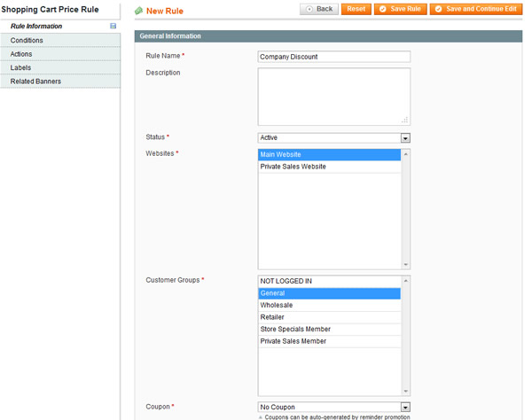Click the Save Rule button

coord(401,9)
